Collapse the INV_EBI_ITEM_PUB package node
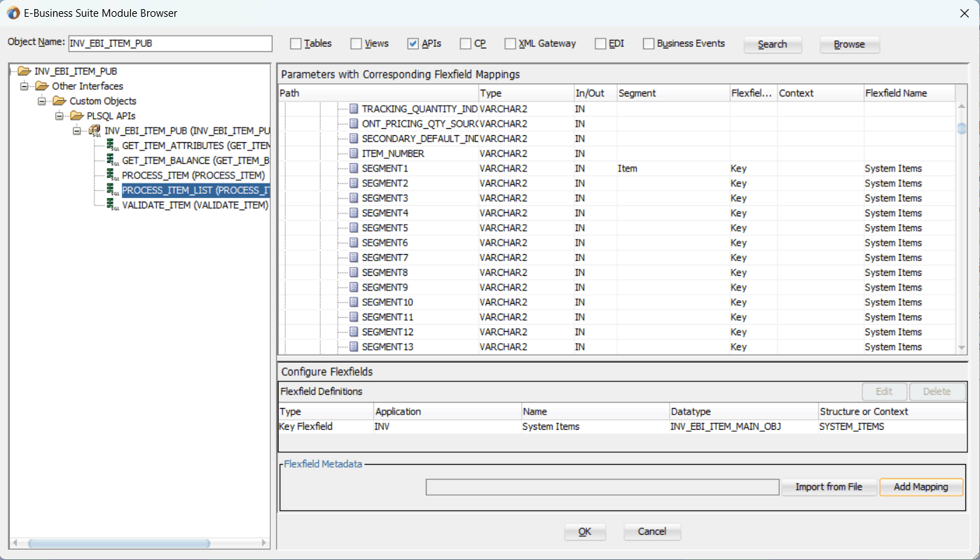 pos(77,131)
